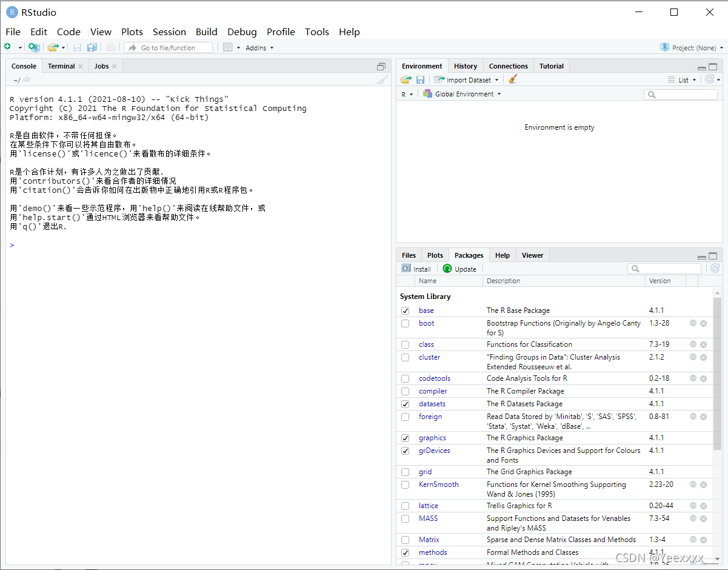Open the R language dropdown in Environment

coord(407,94)
